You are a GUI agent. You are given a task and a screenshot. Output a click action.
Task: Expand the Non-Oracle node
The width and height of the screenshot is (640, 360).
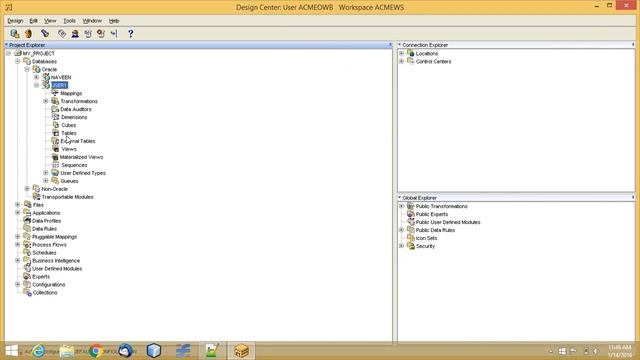[x=27, y=189]
